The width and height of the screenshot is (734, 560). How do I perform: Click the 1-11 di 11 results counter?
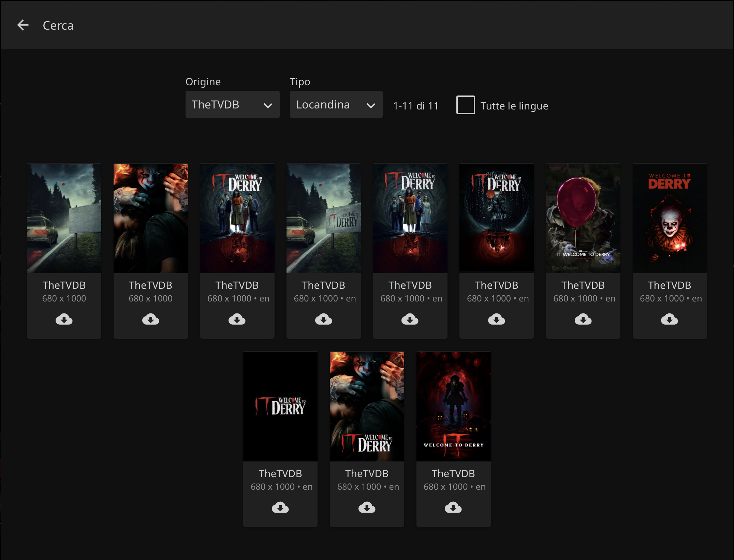(x=415, y=106)
